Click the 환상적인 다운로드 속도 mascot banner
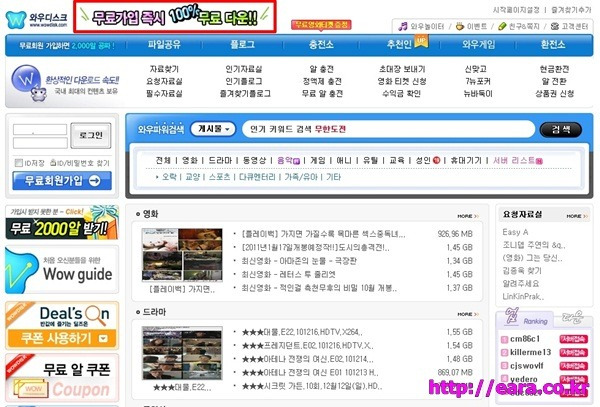 (x=65, y=83)
